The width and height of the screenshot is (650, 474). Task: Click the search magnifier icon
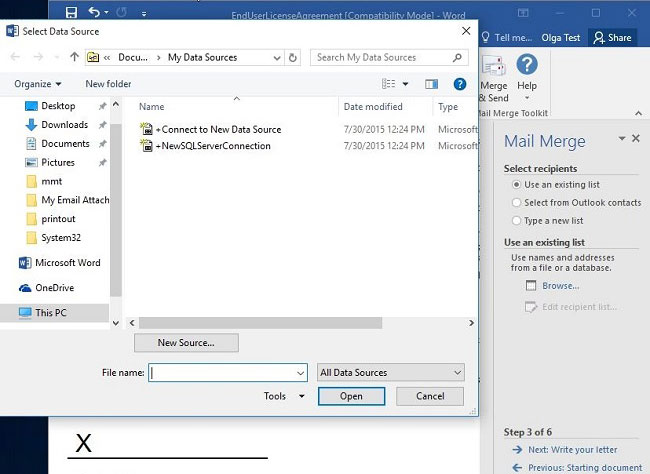pos(457,57)
